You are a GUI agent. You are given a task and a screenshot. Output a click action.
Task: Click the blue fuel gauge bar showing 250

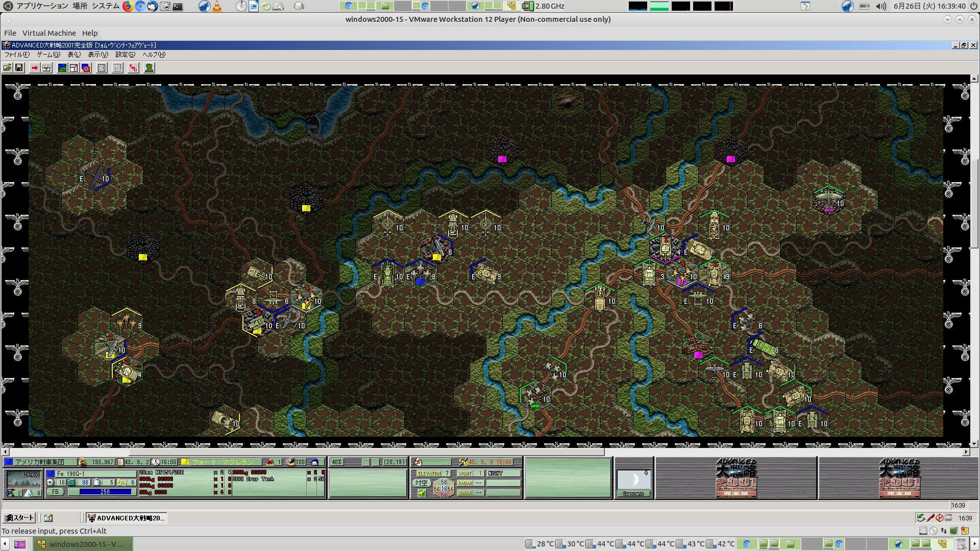106,492
